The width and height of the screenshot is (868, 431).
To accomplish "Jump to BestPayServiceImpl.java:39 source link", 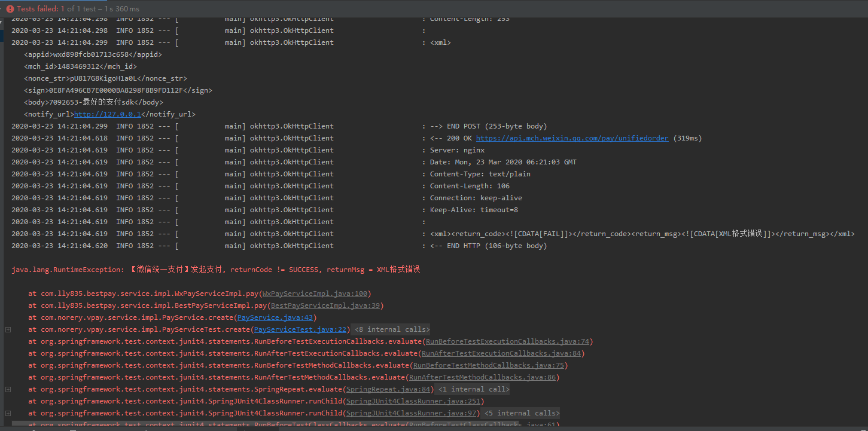I will click(x=325, y=305).
